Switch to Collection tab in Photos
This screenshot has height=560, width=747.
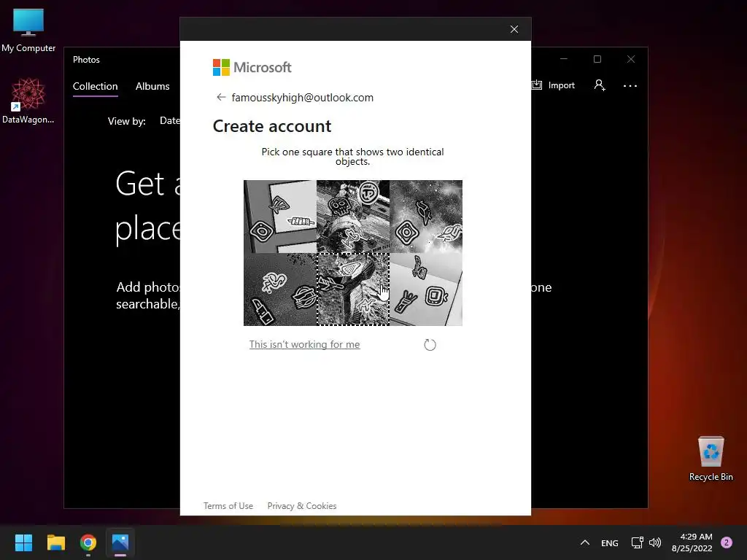[x=96, y=86]
